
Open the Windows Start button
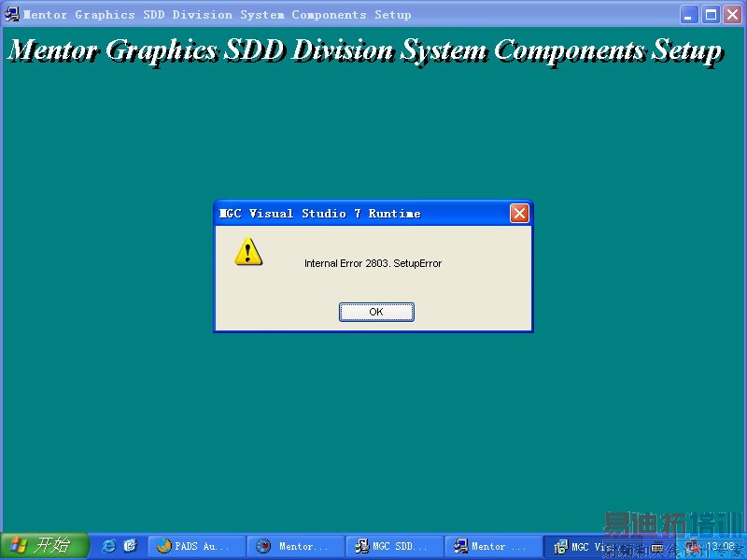(44, 546)
